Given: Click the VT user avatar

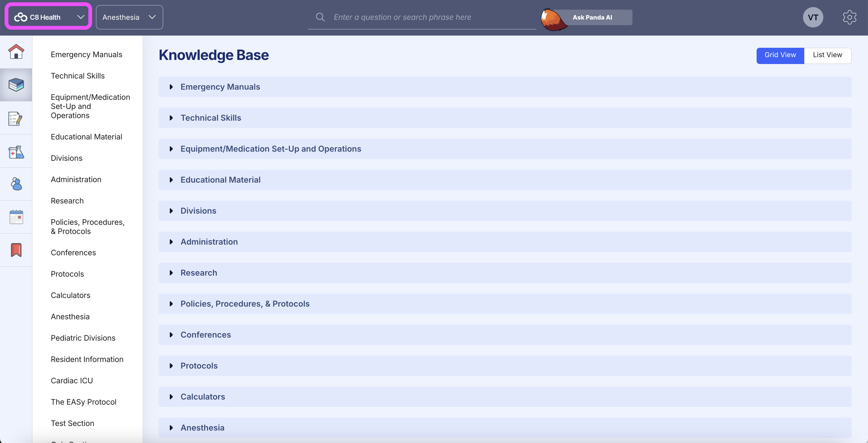Looking at the screenshot, I should click(x=813, y=17).
